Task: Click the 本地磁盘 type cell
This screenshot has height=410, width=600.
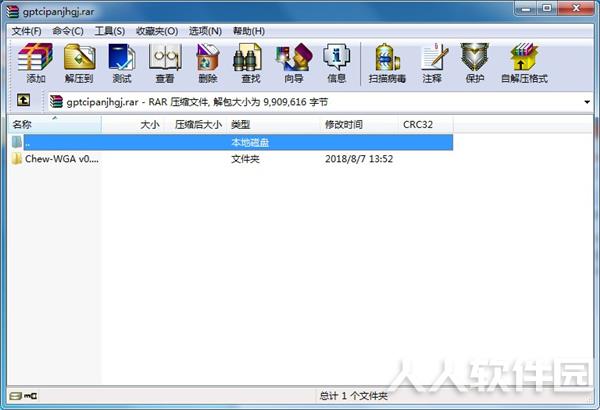Action: (250, 142)
